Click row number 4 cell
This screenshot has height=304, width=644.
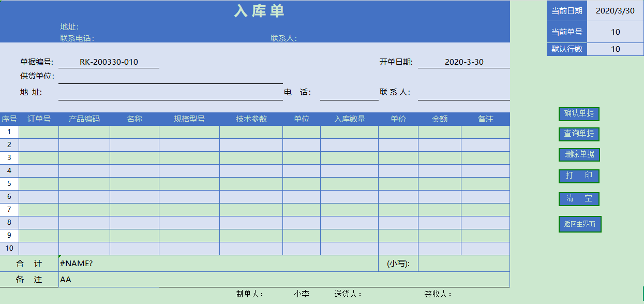pos(9,171)
